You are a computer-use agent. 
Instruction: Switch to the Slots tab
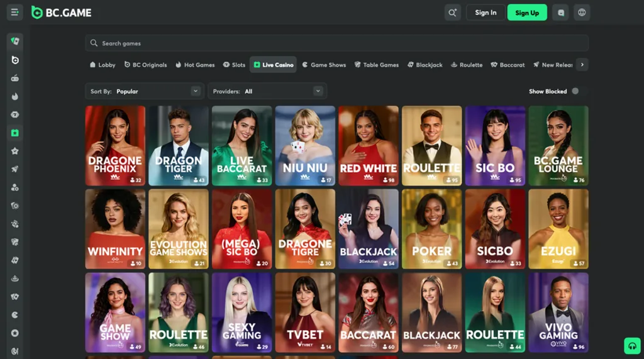pos(234,65)
